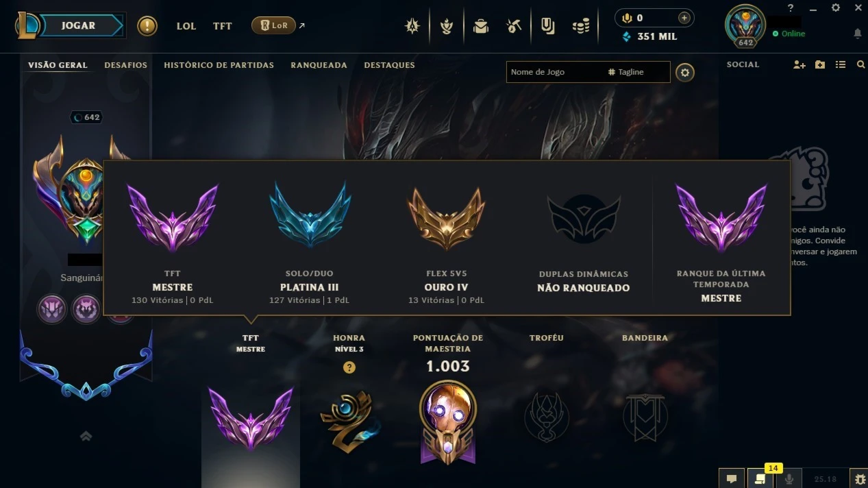This screenshot has height=488, width=868.
Task: Open profile search settings gear
Action: tap(685, 72)
